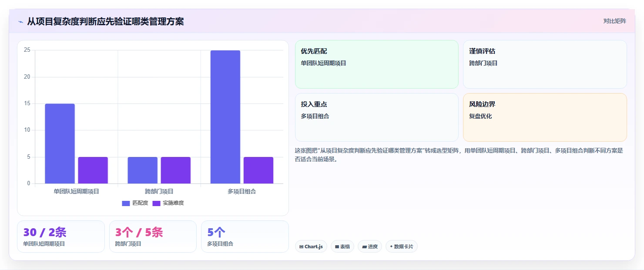
Task: Open the 优先匹配 matrix card
Action: coord(377,64)
